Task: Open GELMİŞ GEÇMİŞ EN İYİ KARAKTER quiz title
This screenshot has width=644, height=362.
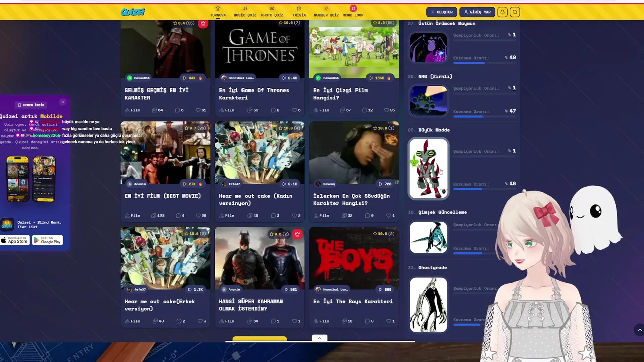Action: (x=156, y=94)
